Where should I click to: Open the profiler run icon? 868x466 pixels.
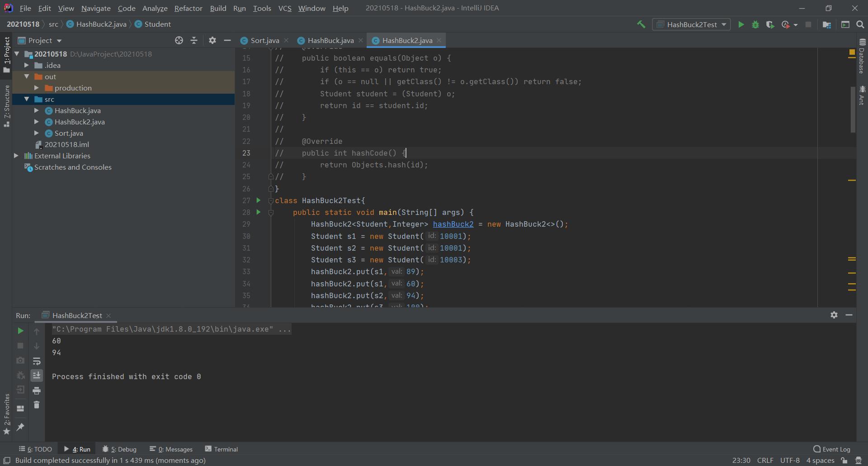786,24
